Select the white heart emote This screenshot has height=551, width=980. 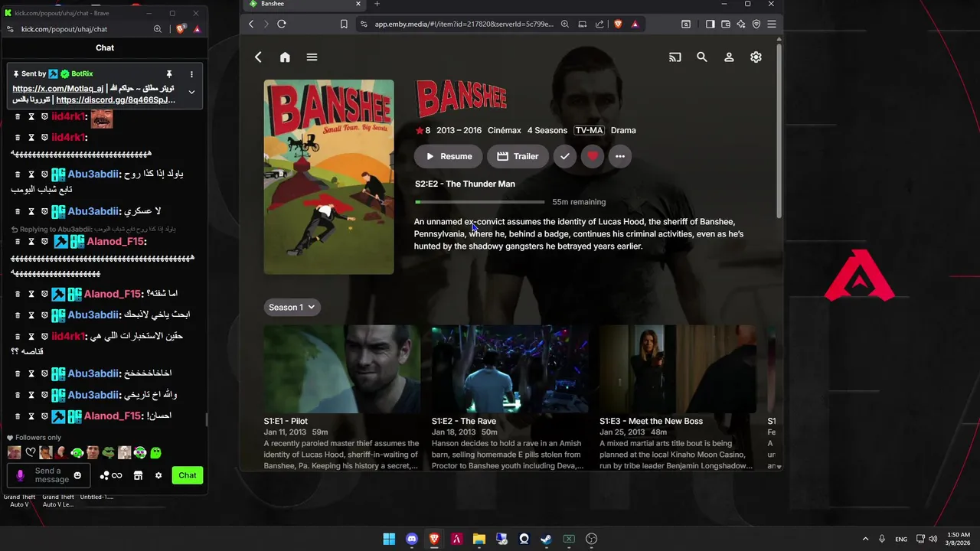coord(31,452)
